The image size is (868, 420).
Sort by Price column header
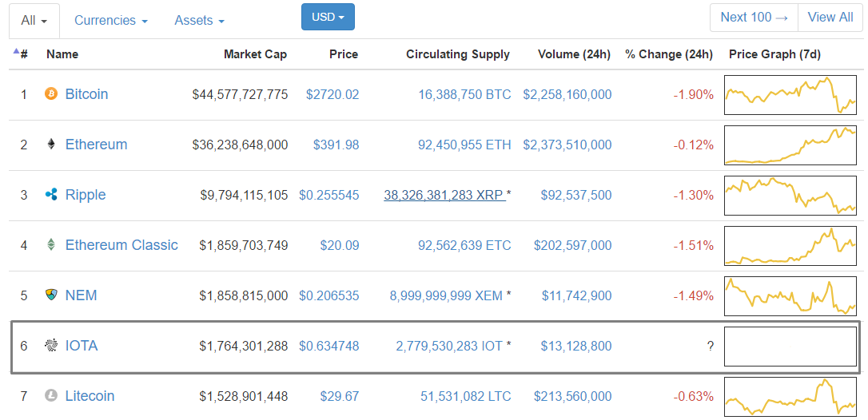pyautogui.click(x=344, y=54)
